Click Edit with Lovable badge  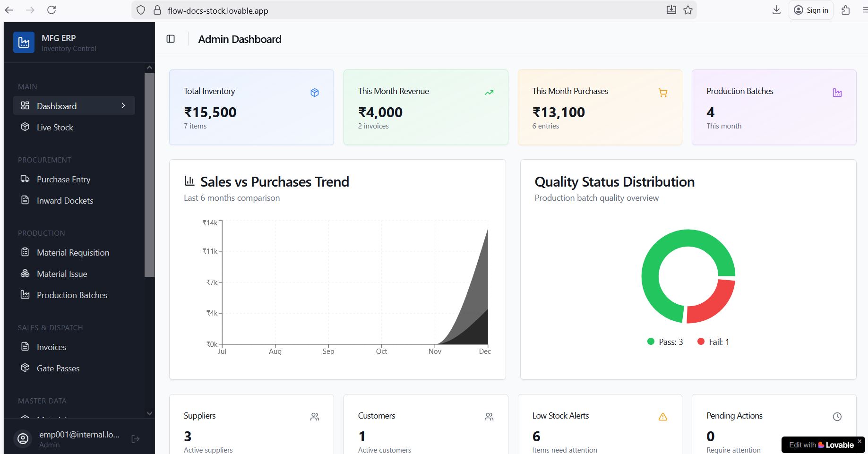pyautogui.click(x=821, y=445)
